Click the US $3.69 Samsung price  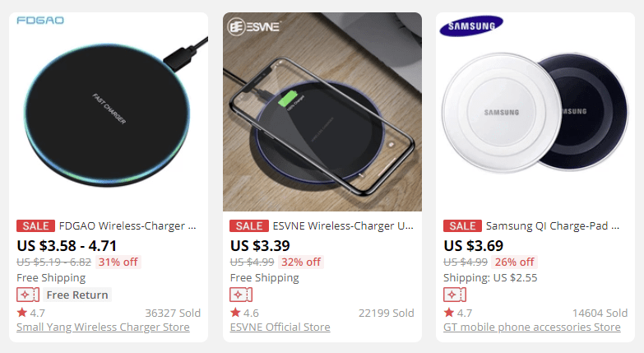coord(474,245)
